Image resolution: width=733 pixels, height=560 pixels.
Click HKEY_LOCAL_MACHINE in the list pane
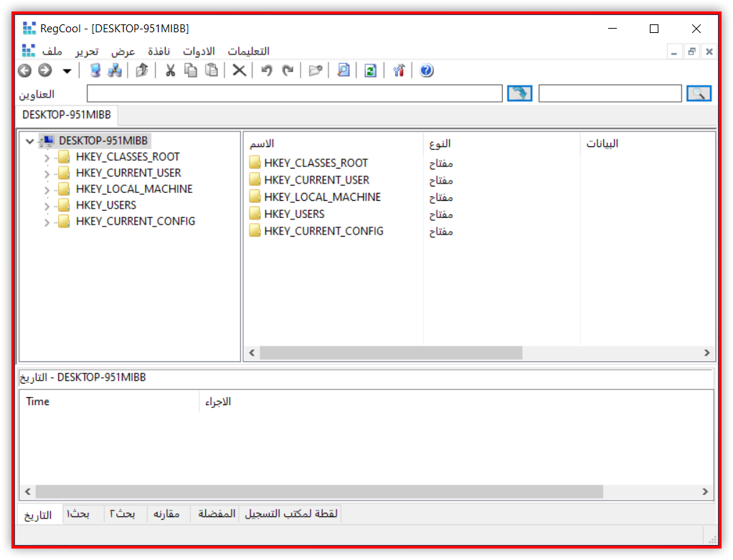323,197
